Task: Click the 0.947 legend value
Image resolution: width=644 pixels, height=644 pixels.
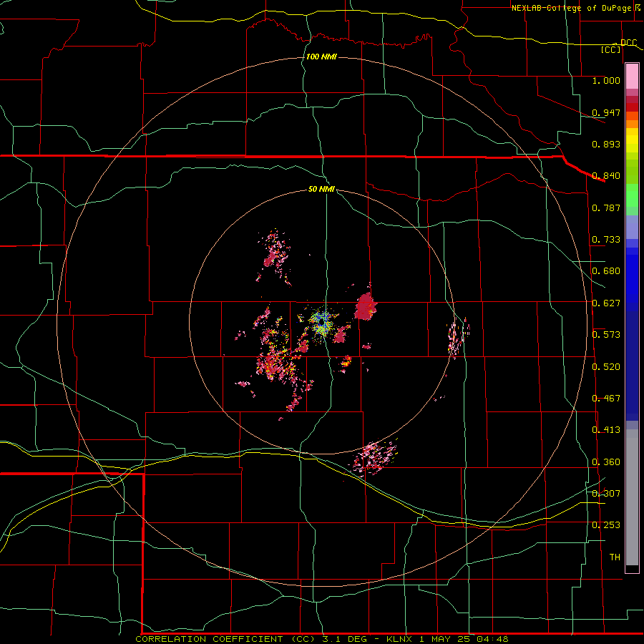Action: pos(606,112)
